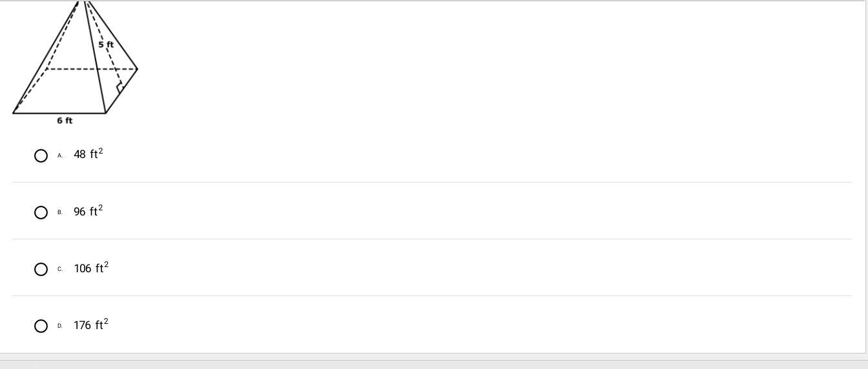Click the 6 ft base length label

coord(65,121)
